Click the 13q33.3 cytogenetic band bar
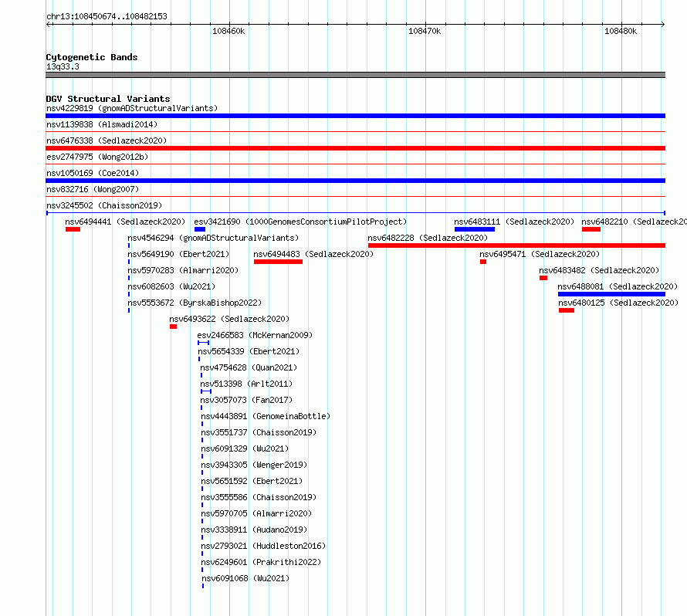Image resolution: width=687 pixels, height=616 pixels. coord(355,75)
